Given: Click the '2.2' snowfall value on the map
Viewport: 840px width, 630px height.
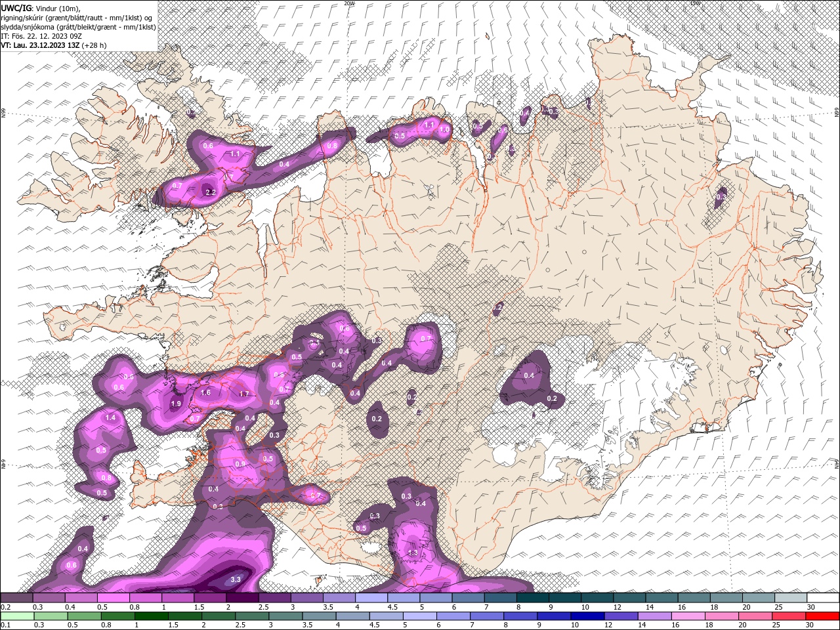Looking at the screenshot, I should coord(211,192).
